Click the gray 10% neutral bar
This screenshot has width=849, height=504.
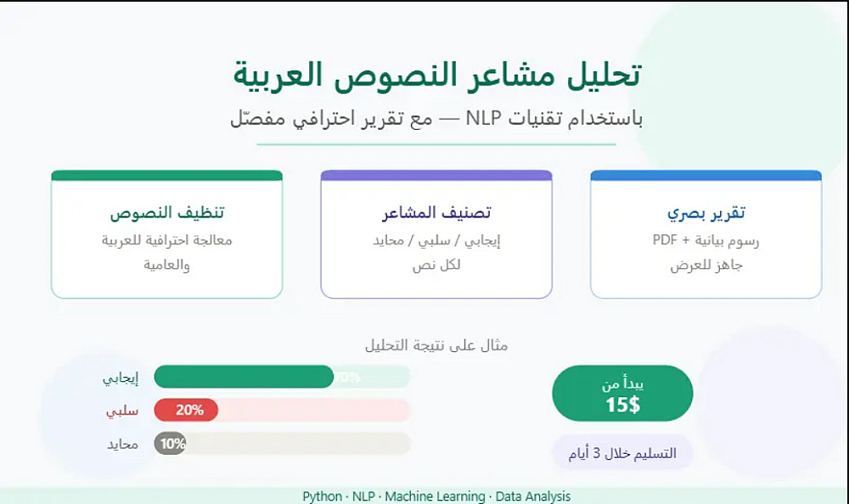170,444
